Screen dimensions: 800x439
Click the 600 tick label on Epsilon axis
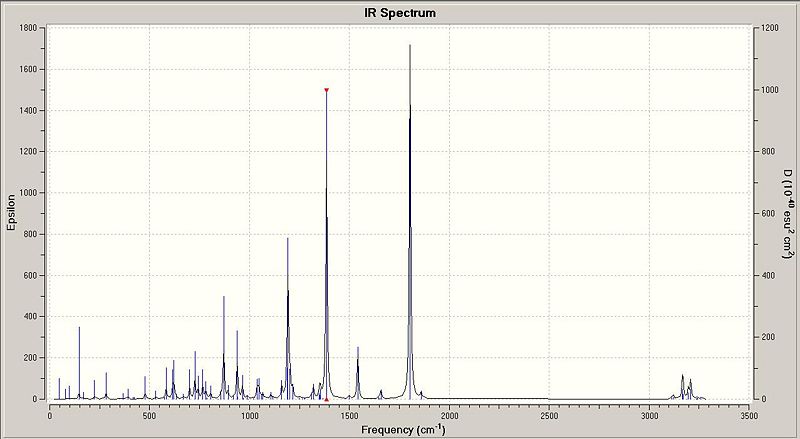point(31,276)
